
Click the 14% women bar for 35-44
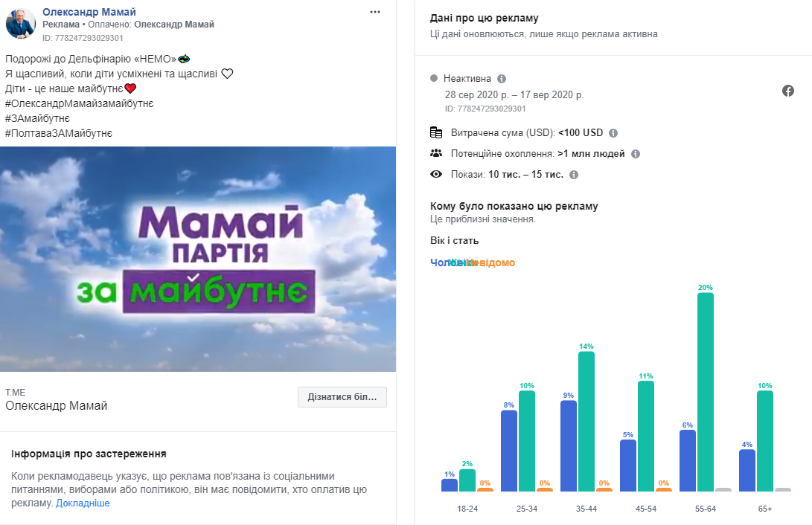point(586,422)
